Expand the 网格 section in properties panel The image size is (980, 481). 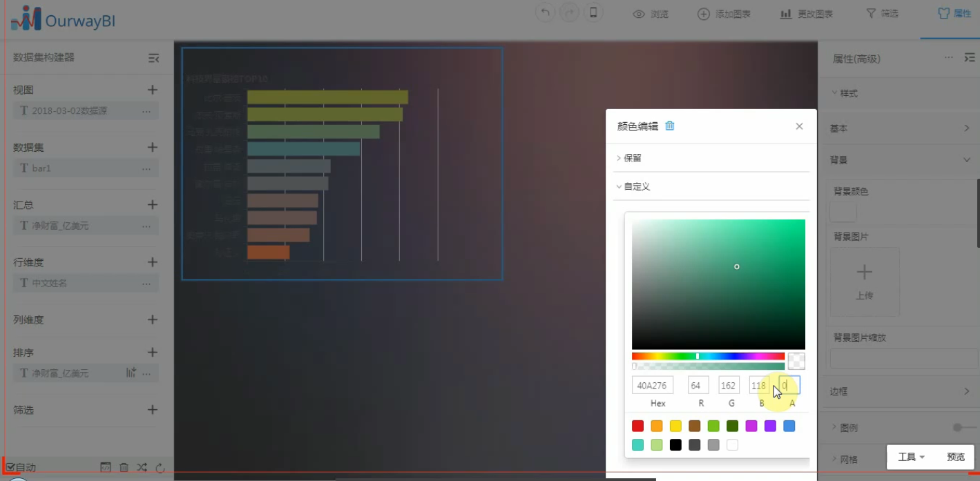(x=847, y=458)
